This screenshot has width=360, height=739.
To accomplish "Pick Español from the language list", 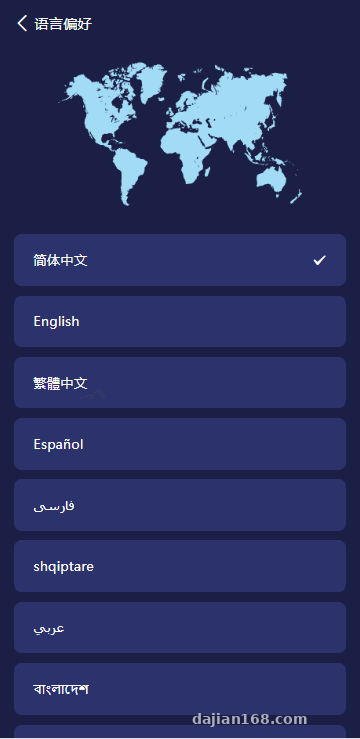I will [180, 444].
